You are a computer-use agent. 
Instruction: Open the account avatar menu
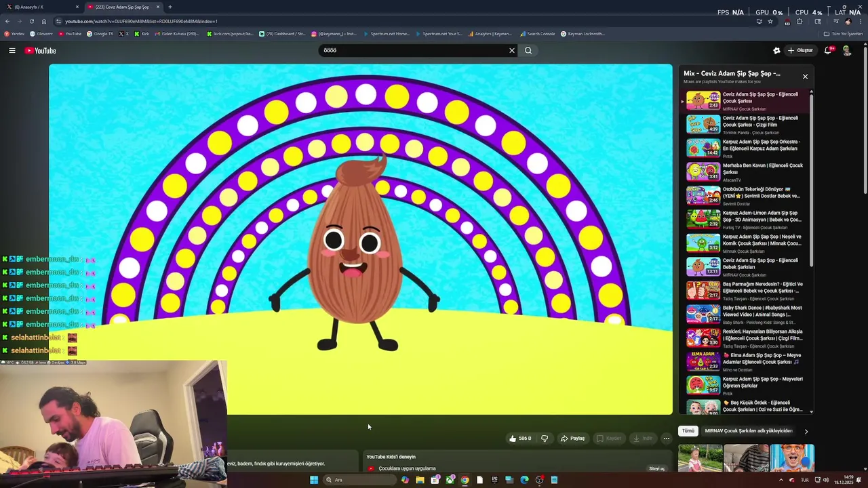pos(847,50)
